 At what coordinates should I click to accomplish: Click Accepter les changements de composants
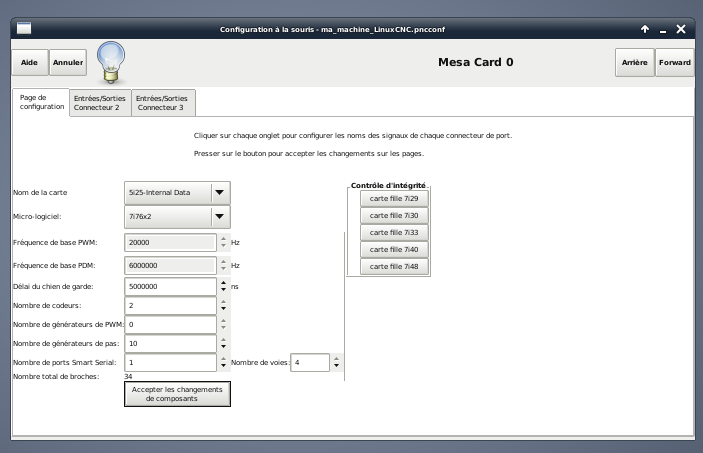click(177, 394)
